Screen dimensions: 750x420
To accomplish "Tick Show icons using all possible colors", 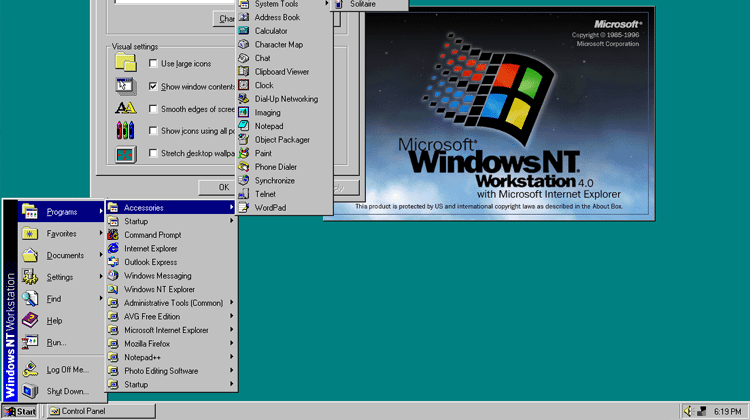I will 153,131.
